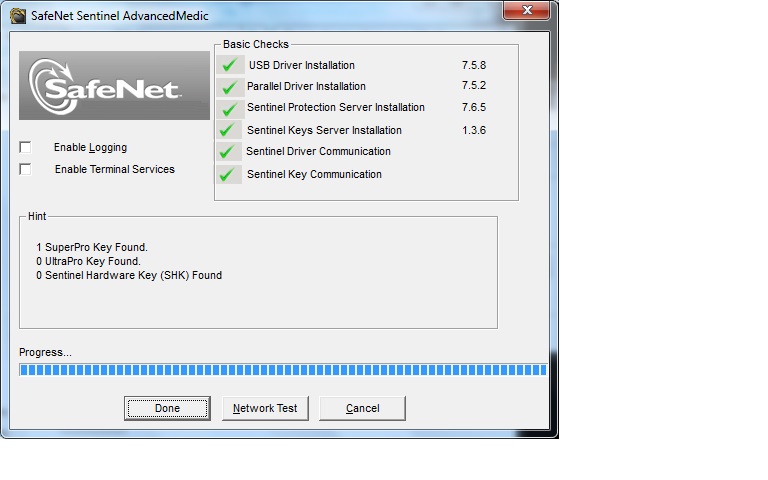Viewport: 768px width, 480px height.
Task: Select the Sentinel Keys Server Installation label
Action: [324, 130]
